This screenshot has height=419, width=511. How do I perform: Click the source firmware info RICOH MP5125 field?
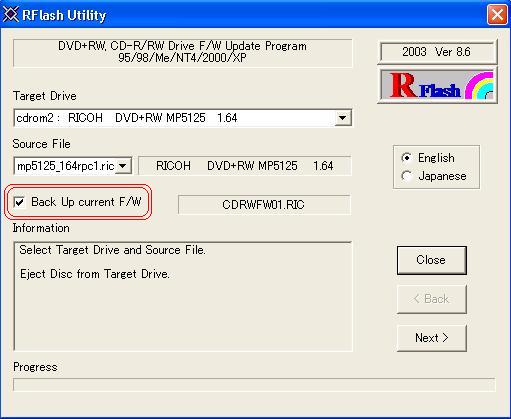245,166
